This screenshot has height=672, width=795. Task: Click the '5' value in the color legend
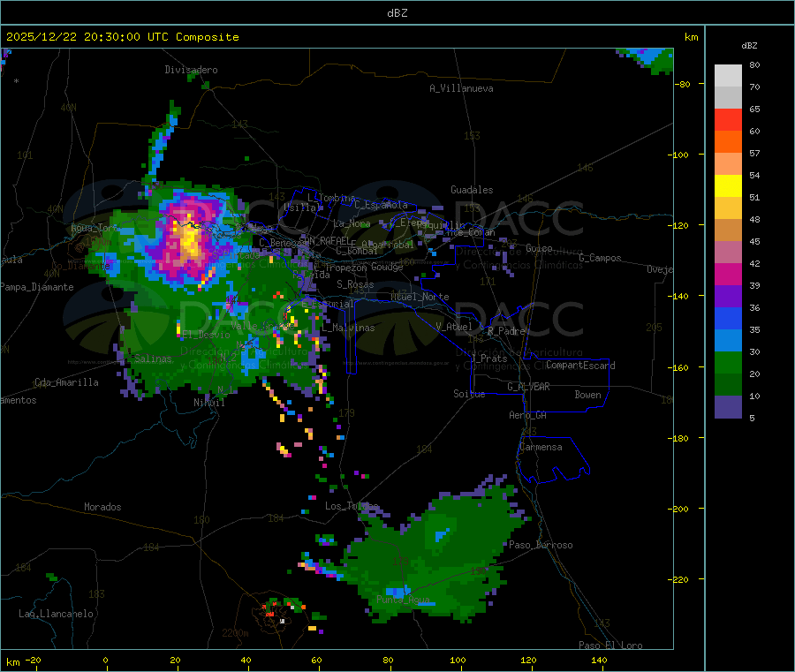pos(752,418)
